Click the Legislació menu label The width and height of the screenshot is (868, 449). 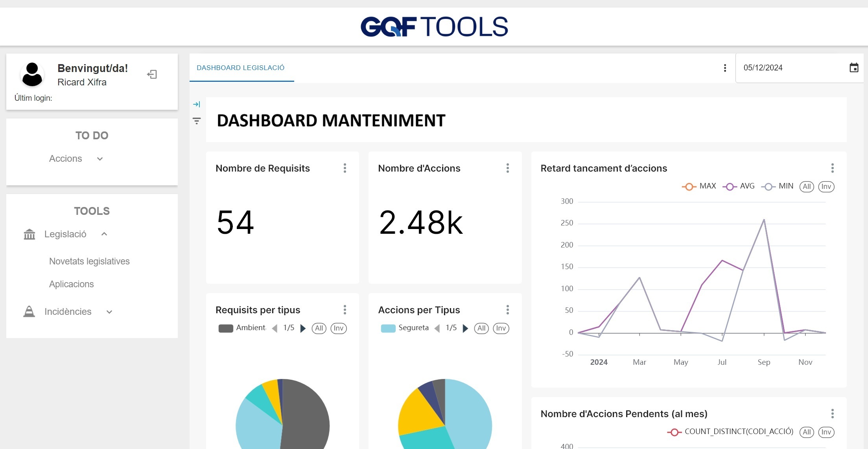pos(65,234)
